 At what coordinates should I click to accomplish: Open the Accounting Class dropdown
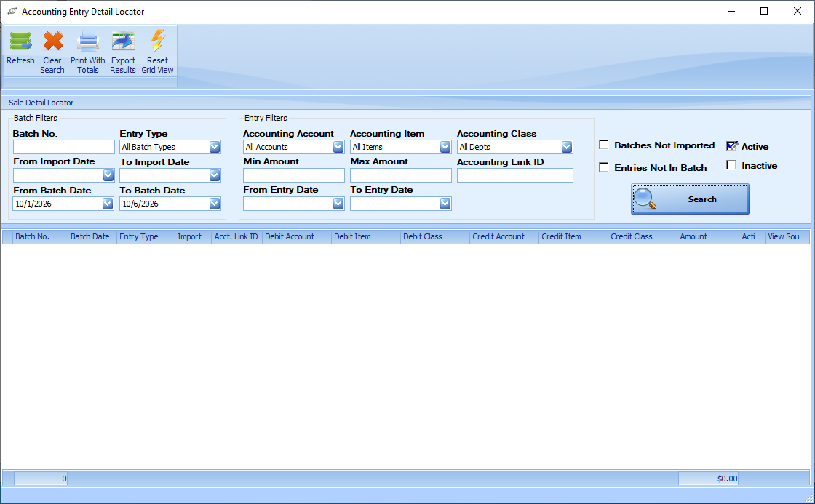click(567, 147)
